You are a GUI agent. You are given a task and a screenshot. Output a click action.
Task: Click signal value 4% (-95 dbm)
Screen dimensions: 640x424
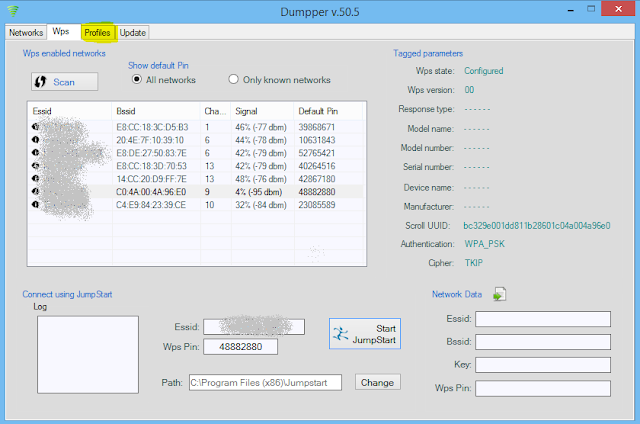pyautogui.click(x=258, y=191)
